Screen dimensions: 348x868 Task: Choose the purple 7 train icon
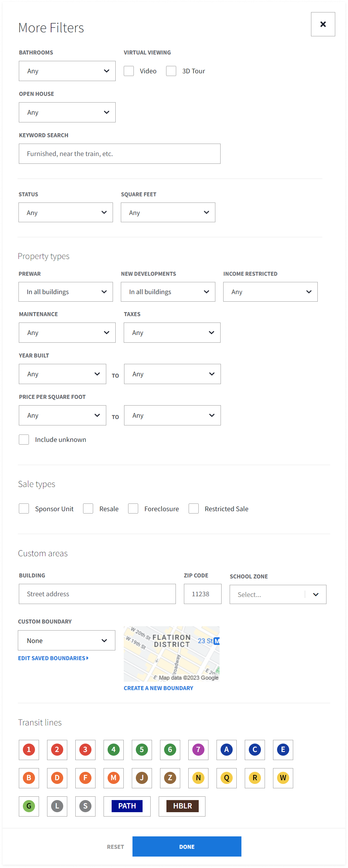click(x=198, y=750)
